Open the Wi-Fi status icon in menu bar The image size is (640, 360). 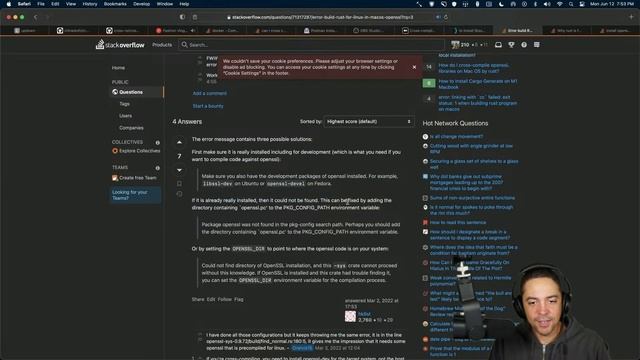[560, 4]
